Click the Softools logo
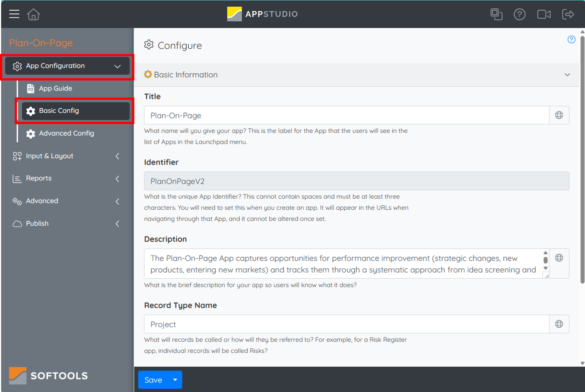The image size is (585, 392). (x=48, y=376)
